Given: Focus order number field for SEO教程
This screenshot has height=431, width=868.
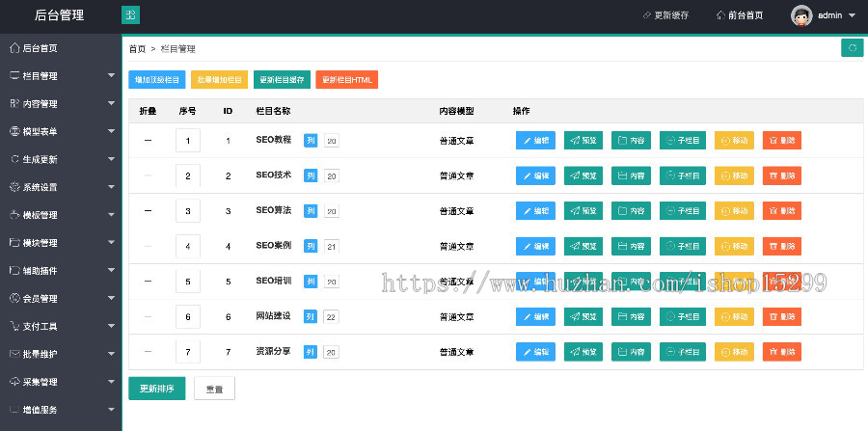Looking at the screenshot, I should (188, 141).
